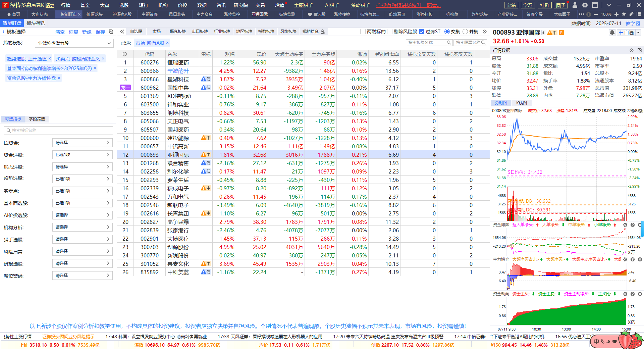Open the title bar chevron dropdown

pos(608,5)
